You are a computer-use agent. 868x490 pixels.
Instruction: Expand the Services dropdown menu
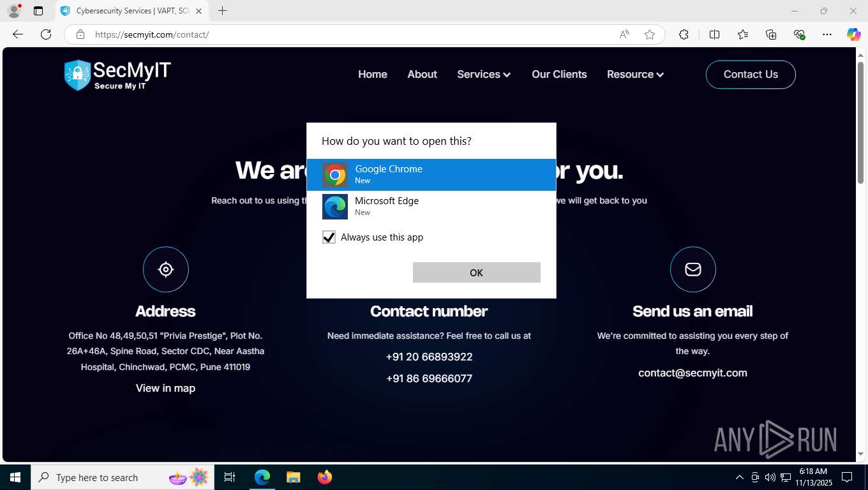click(484, 75)
